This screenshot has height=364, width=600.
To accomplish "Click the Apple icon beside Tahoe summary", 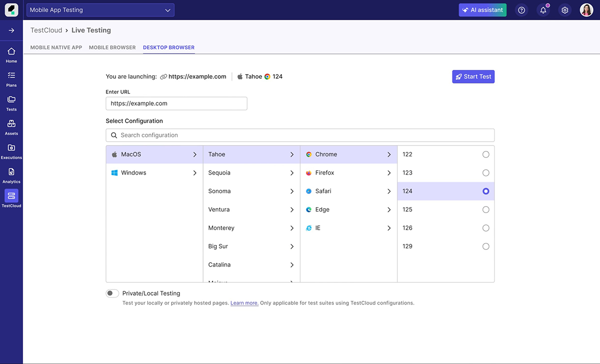I will tap(240, 77).
